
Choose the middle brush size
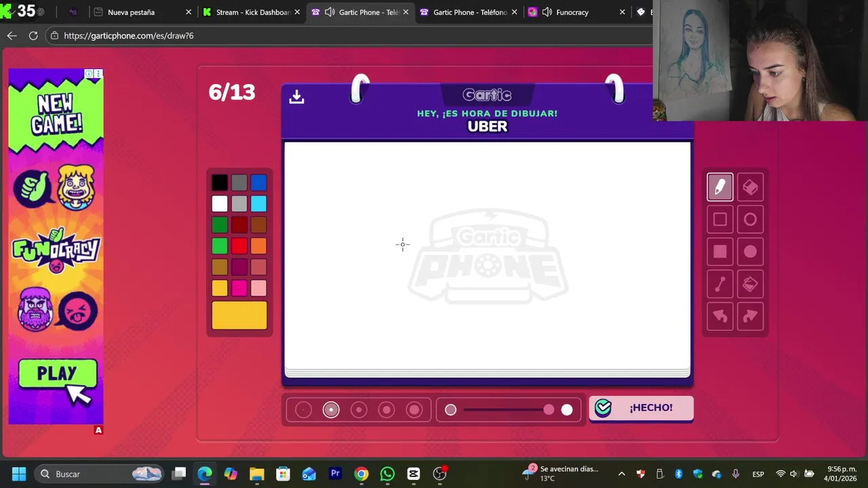359,409
